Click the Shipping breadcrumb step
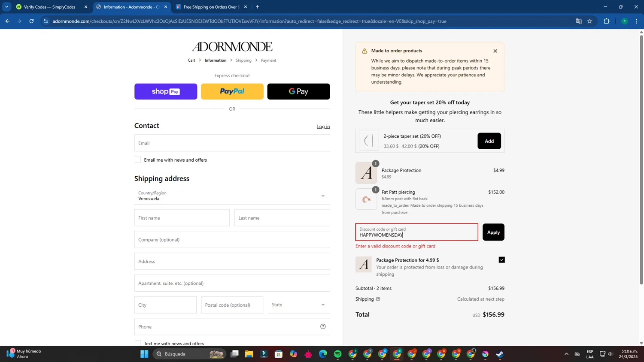This screenshot has height=362, width=644. point(243,60)
